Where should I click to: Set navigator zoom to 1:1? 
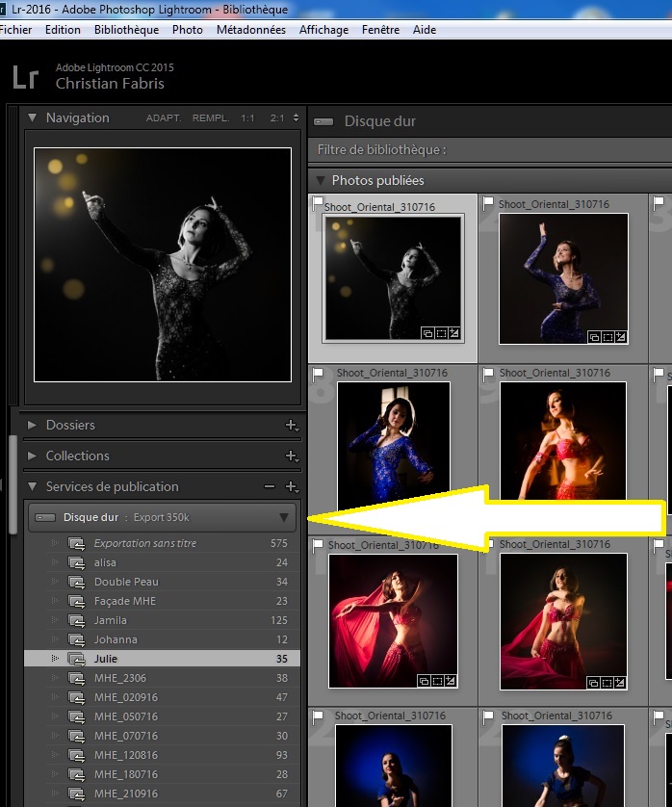click(x=247, y=118)
